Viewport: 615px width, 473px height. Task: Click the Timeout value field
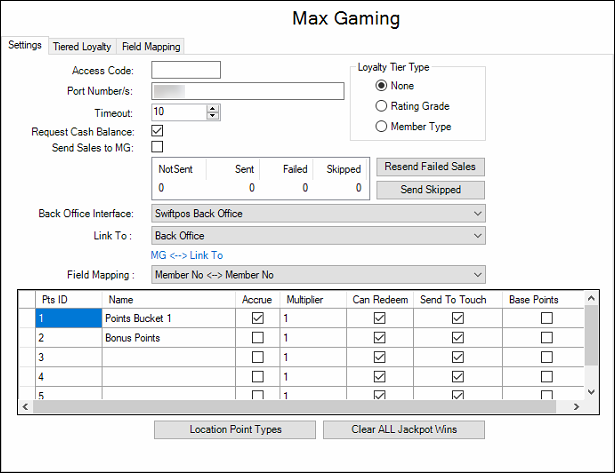pos(179,112)
